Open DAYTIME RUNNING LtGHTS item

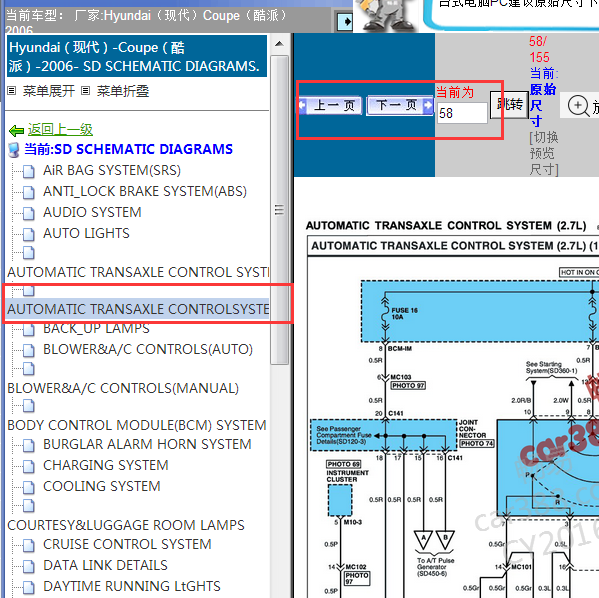coord(132,586)
